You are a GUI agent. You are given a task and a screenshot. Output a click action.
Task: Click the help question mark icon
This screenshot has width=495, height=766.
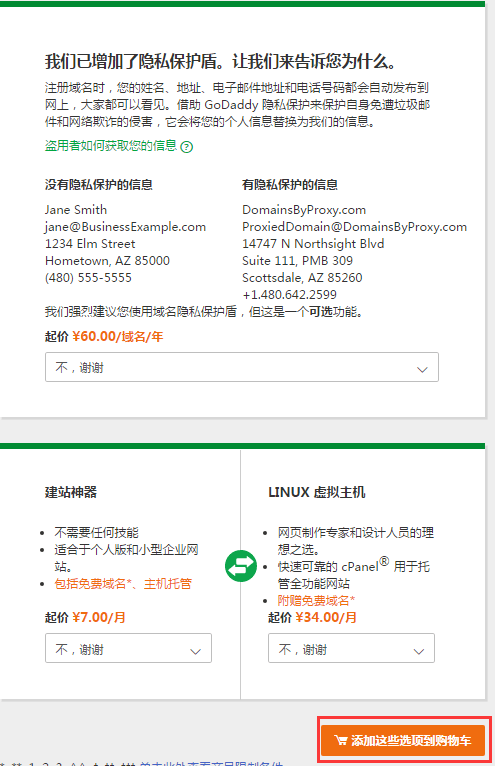click(x=187, y=147)
